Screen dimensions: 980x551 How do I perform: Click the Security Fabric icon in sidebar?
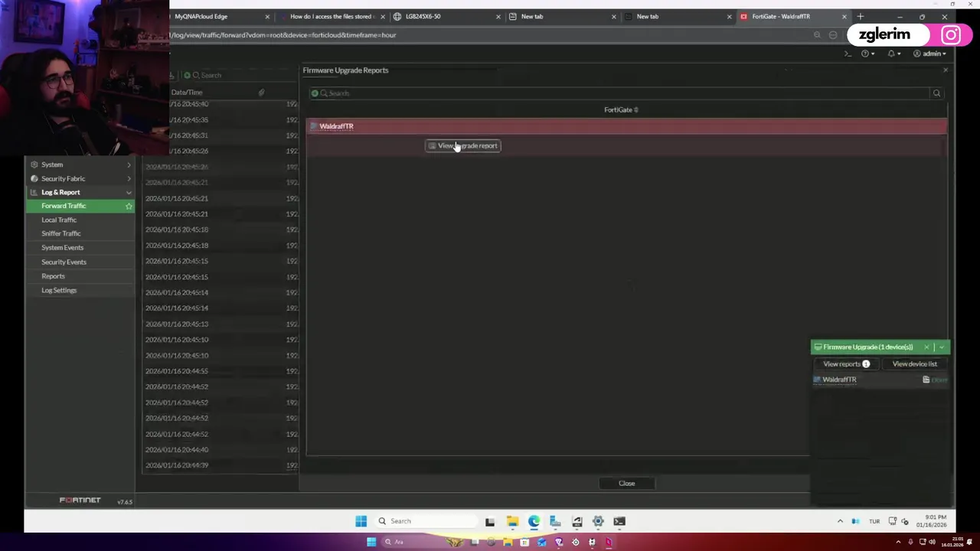34,178
